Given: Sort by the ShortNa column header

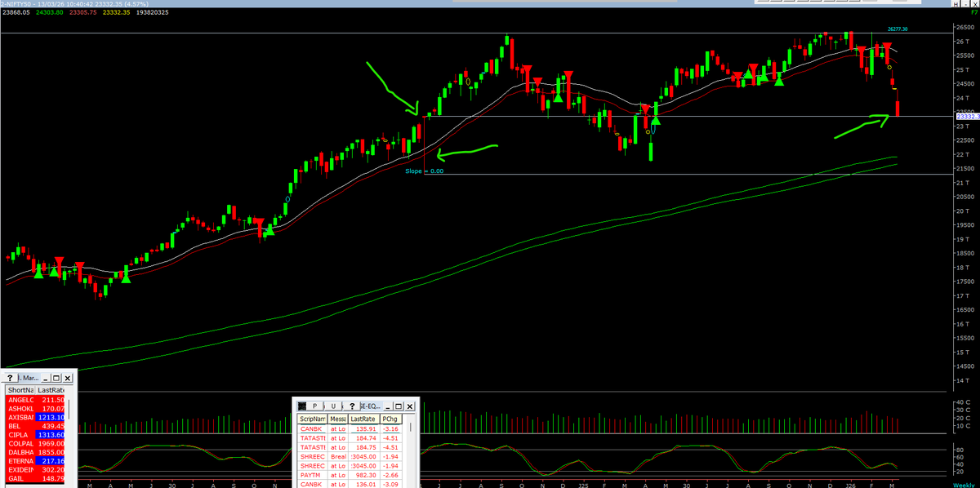Looking at the screenshot, I should tap(20, 390).
